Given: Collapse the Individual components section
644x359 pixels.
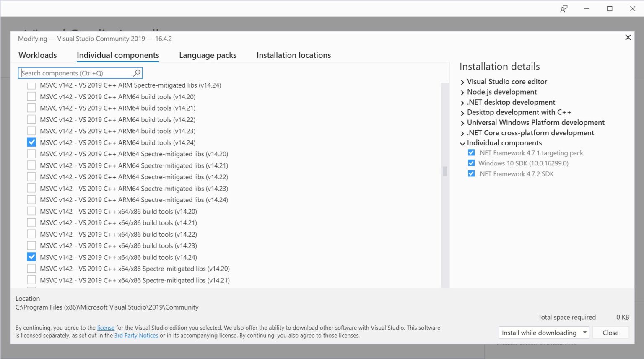Looking at the screenshot, I should coord(462,143).
